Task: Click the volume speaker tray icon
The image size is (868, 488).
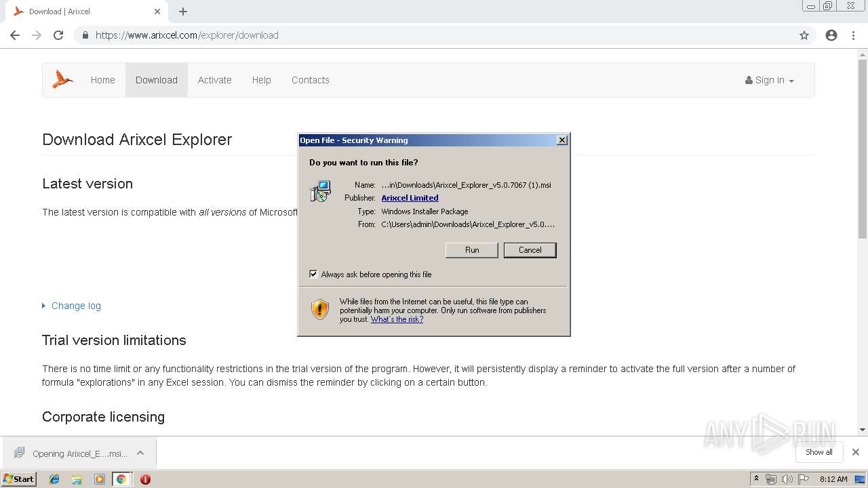Action: pos(787,479)
